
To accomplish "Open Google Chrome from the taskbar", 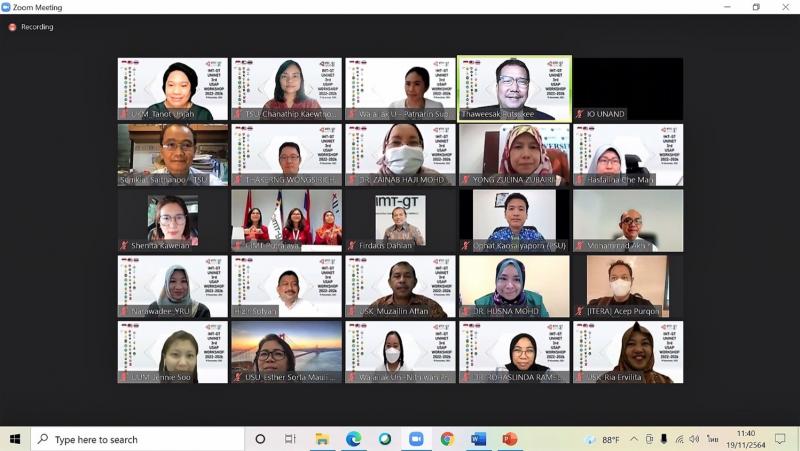I will pyautogui.click(x=447, y=439).
